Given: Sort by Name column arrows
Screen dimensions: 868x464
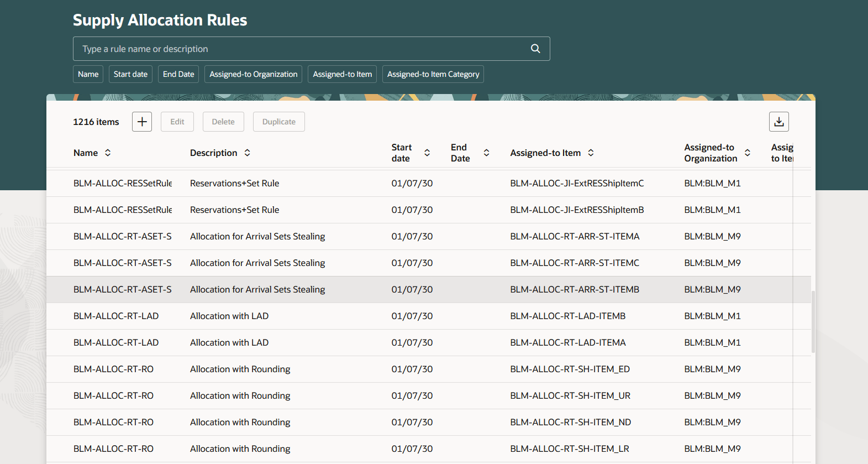Looking at the screenshot, I should [108, 153].
